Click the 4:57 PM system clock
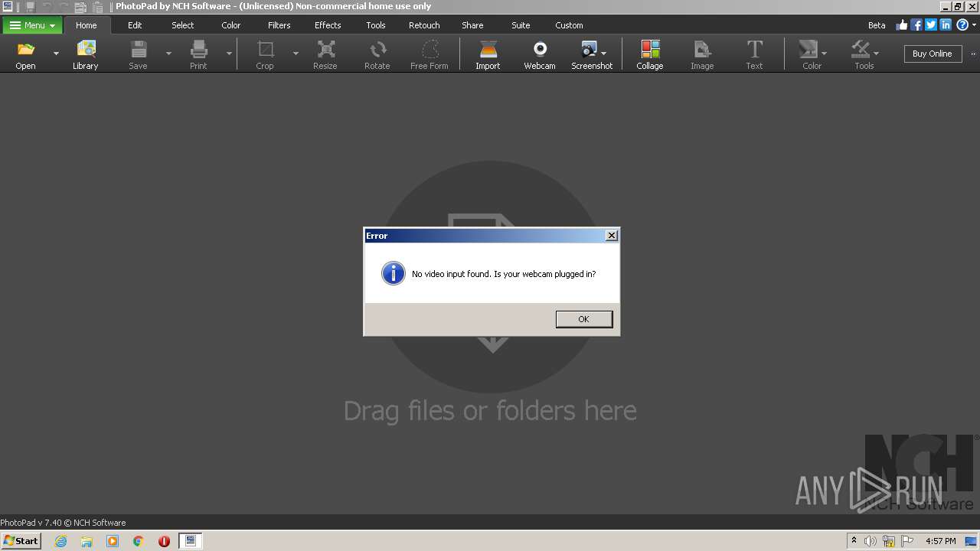Image resolution: width=980 pixels, height=551 pixels. coord(941,541)
